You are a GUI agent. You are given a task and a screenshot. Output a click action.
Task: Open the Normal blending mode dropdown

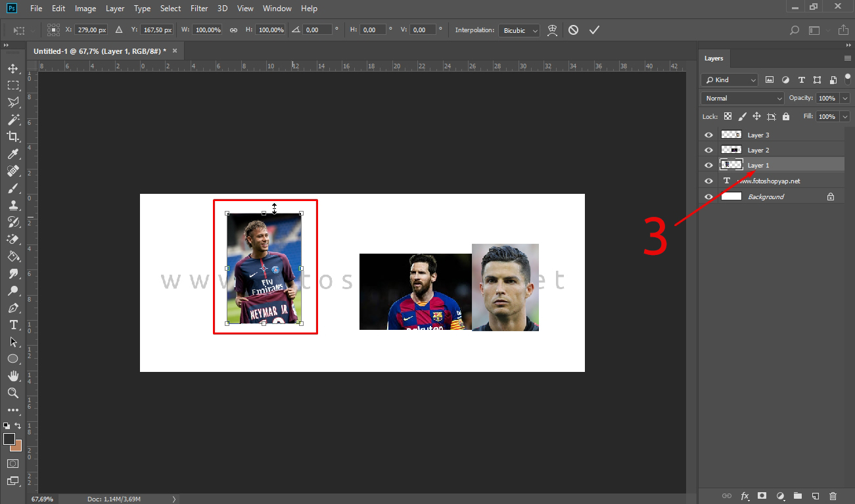[x=743, y=98]
